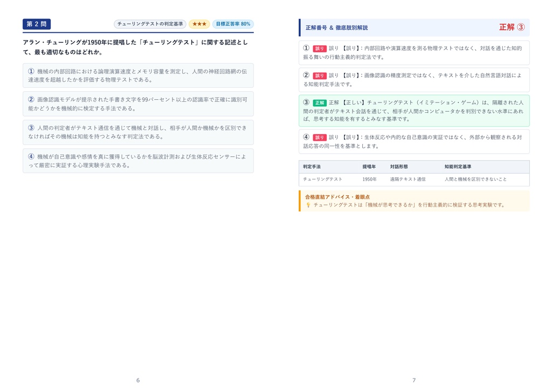
Task: Click the 人間と機械を区別できないこと table cell
Action: [475, 179]
